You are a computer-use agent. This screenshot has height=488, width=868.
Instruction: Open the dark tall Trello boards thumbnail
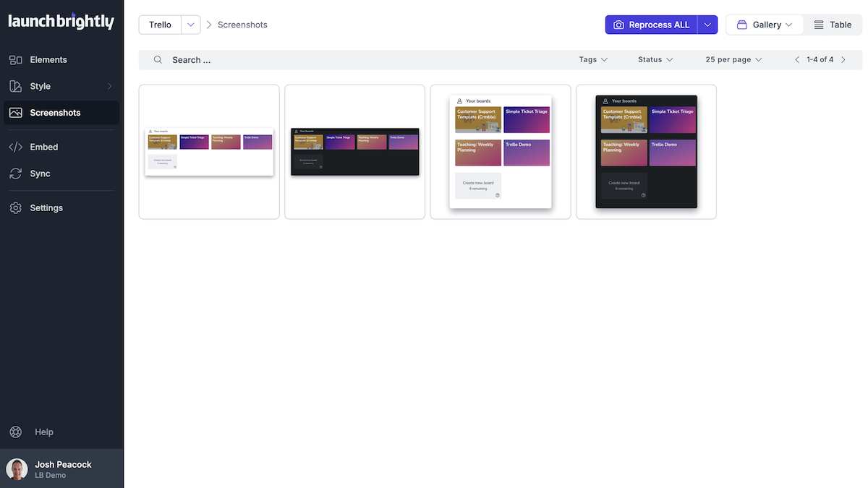point(646,152)
